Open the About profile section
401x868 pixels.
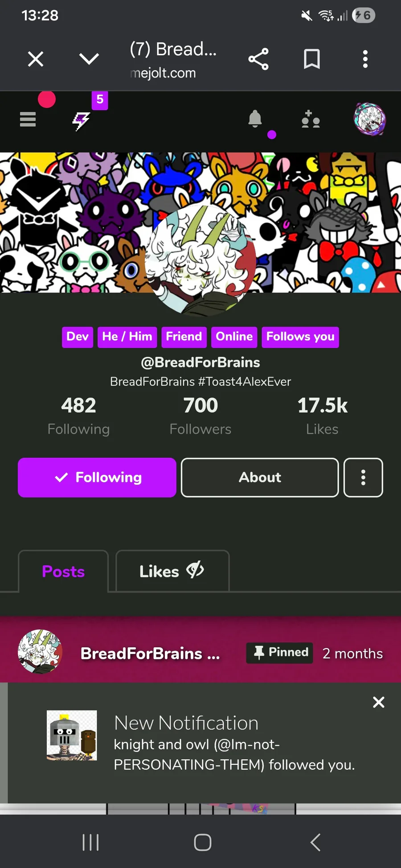pos(260,478)
